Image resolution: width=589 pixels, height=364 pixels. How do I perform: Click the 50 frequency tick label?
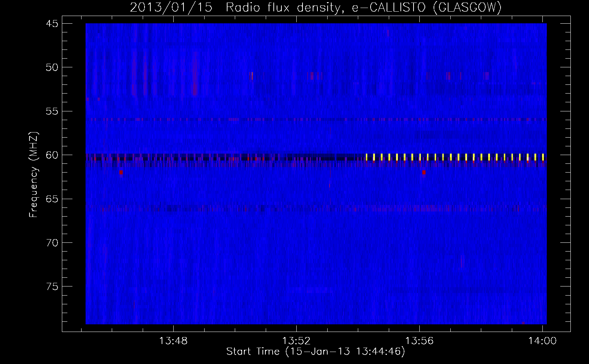[x=52, y=67]
